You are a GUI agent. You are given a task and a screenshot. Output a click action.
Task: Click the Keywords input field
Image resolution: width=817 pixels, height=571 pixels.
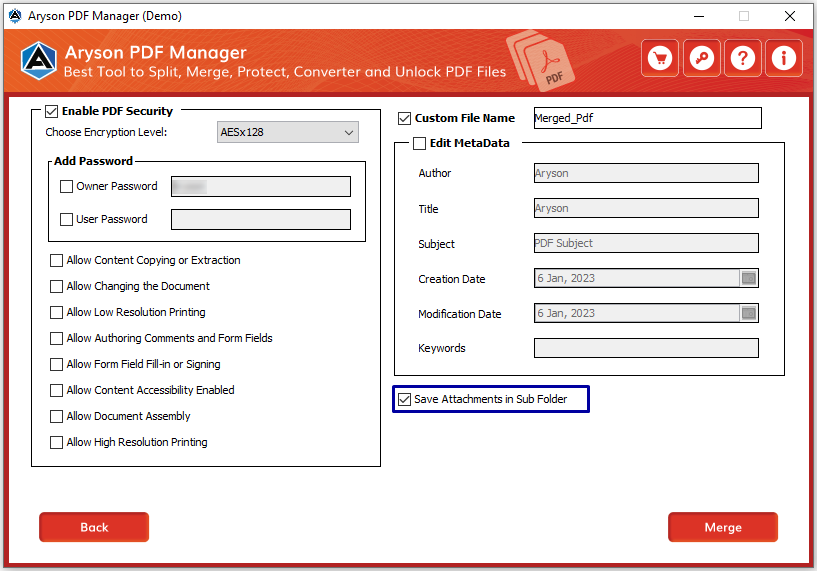tap(646, 348)
